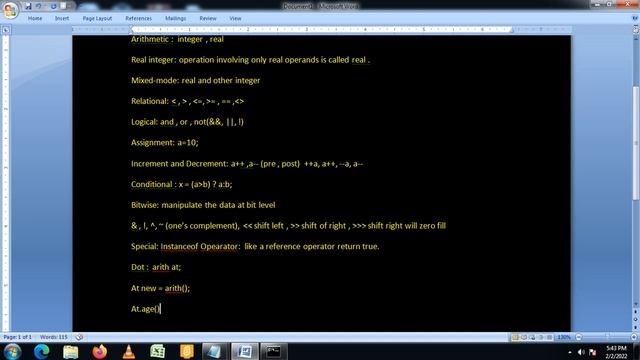The image size is (640, 360).
Task: Click the Words: 115 count in status bar
Action: click(53, 337)
